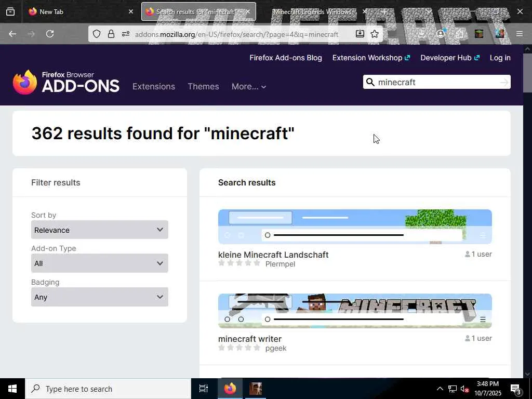Click the Minecraft grass block extension icon

479,34
